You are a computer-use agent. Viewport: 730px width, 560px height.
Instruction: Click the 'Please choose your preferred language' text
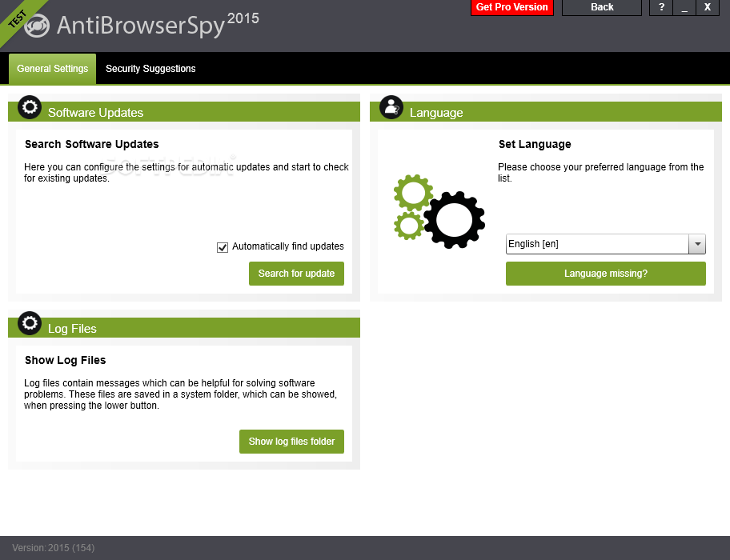tap(600, 173)
